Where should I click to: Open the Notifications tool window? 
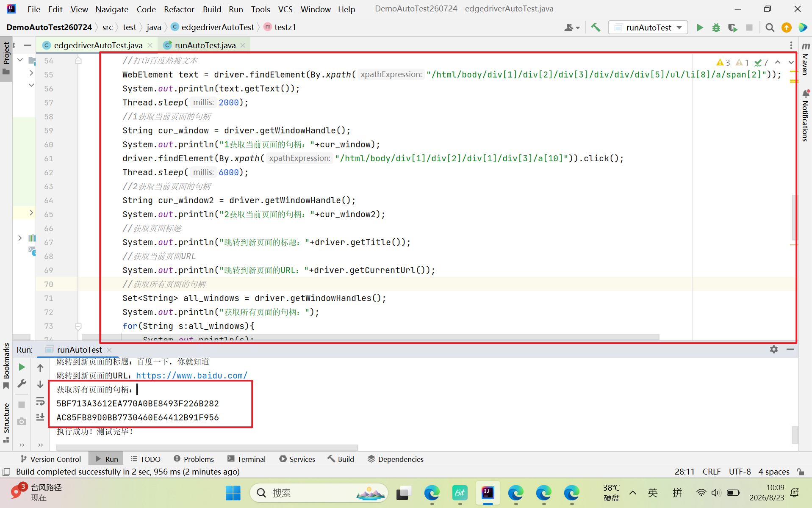[805, 116]
